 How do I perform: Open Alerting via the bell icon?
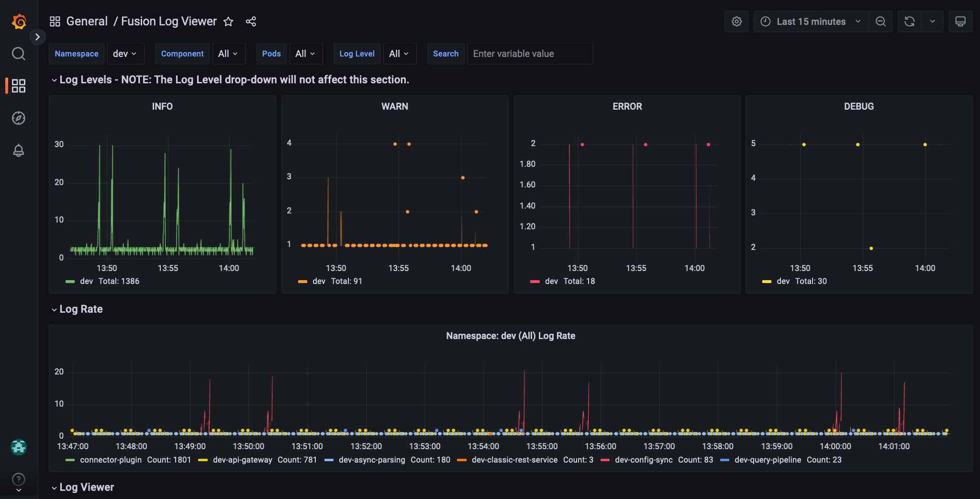click(19, 150)
